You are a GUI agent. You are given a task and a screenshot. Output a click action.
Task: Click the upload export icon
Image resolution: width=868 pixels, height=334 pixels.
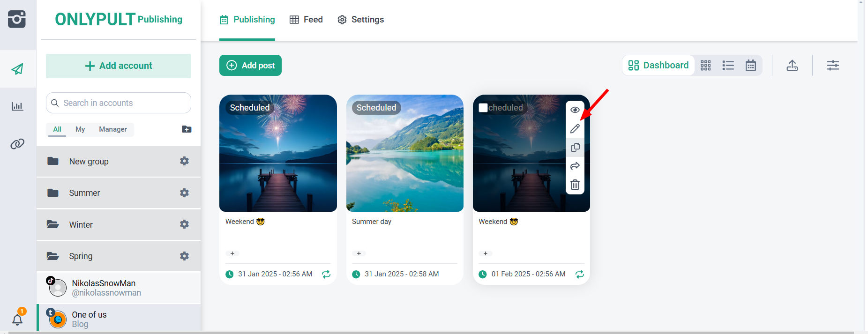click(792, 66)
